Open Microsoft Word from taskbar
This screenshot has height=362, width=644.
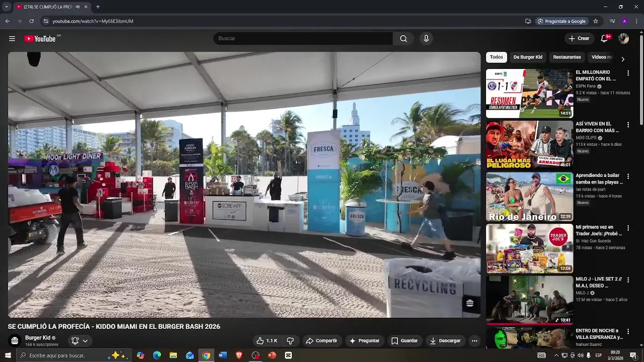click(x=222, y=355)
